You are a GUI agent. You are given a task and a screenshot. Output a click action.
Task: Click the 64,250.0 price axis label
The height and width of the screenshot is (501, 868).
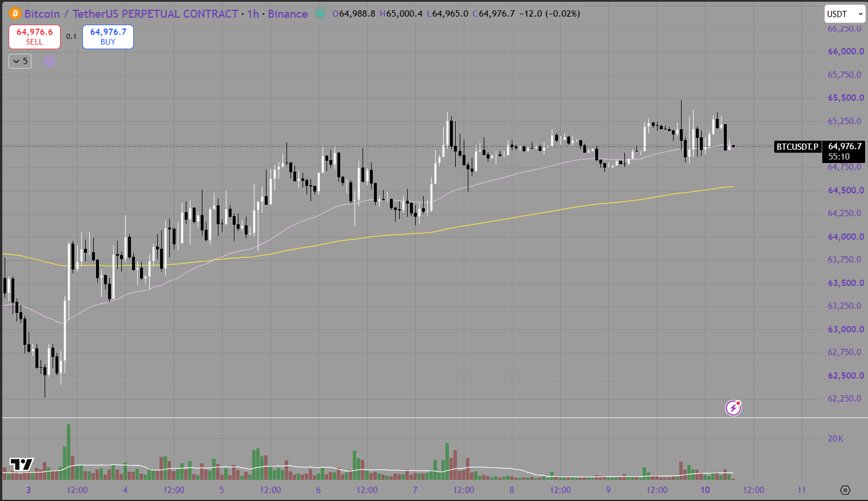click(x=845, y=213)
